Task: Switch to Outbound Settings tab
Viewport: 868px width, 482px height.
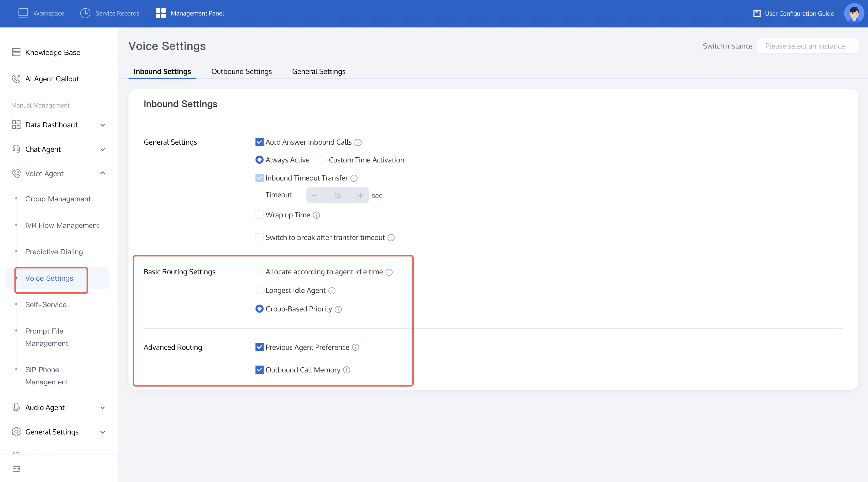Action: (241, 71)
